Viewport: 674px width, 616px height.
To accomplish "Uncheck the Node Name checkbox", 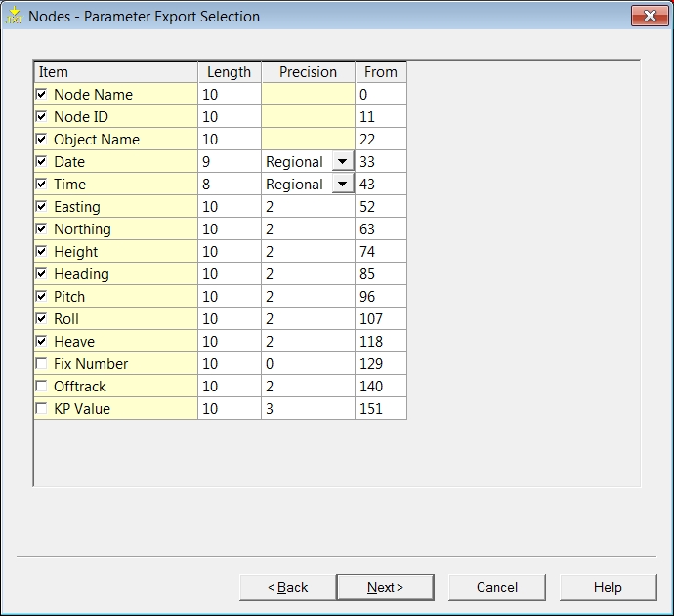I will (x=41, y=95).
